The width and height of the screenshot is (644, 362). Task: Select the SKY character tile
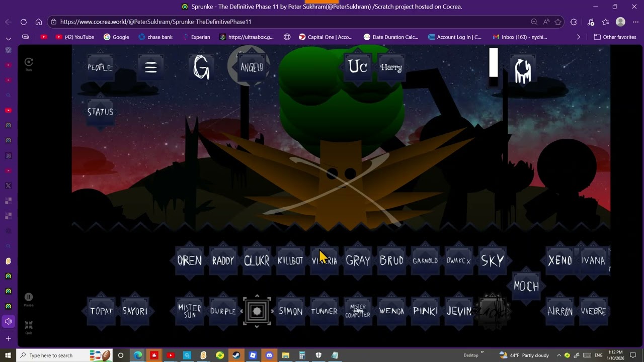click(x=493, y=260)
